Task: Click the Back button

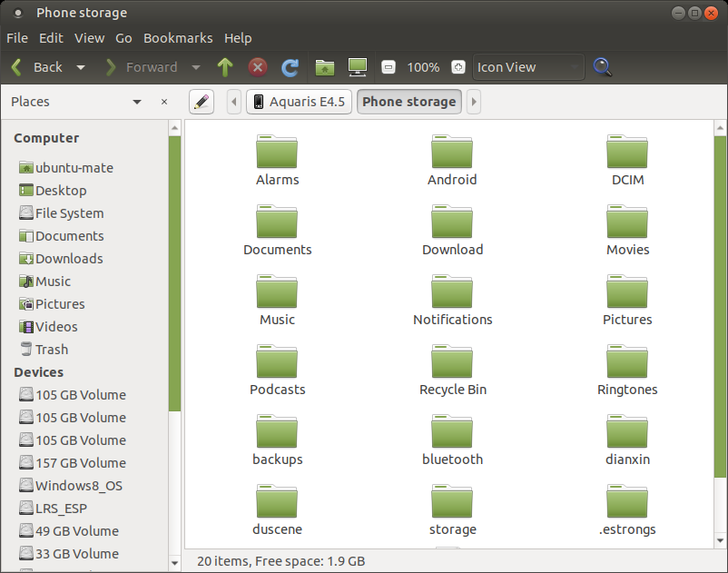Action: 36,67
